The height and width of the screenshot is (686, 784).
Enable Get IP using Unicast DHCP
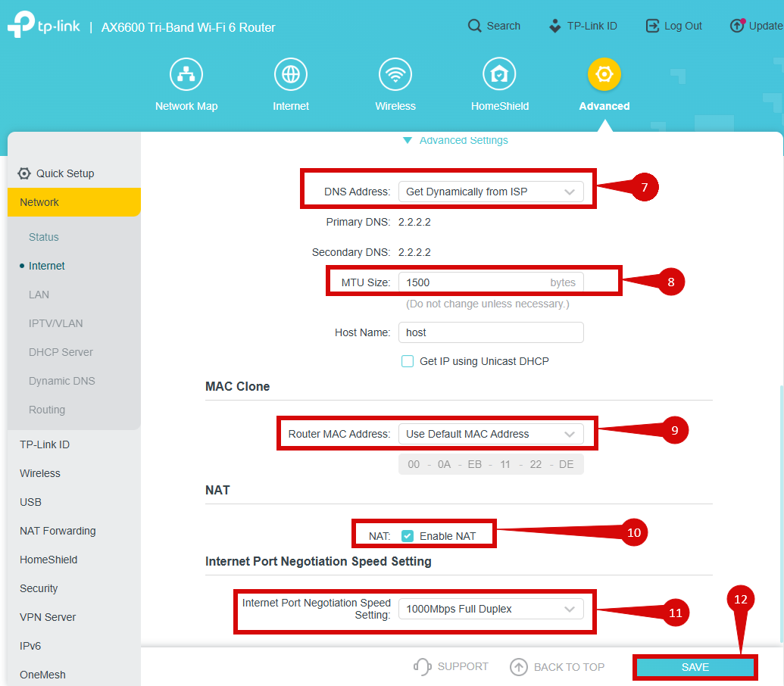click(x=408, y=361)
